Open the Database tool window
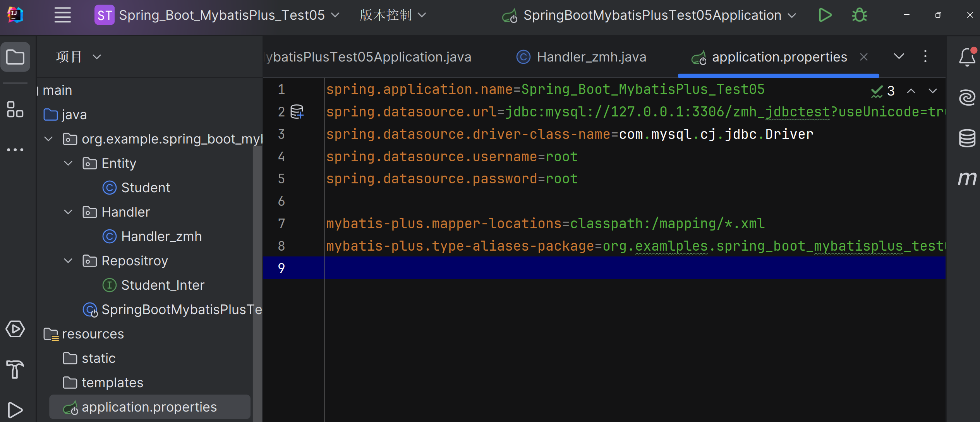This screenshot has height=422, width=980. point(967,138)
